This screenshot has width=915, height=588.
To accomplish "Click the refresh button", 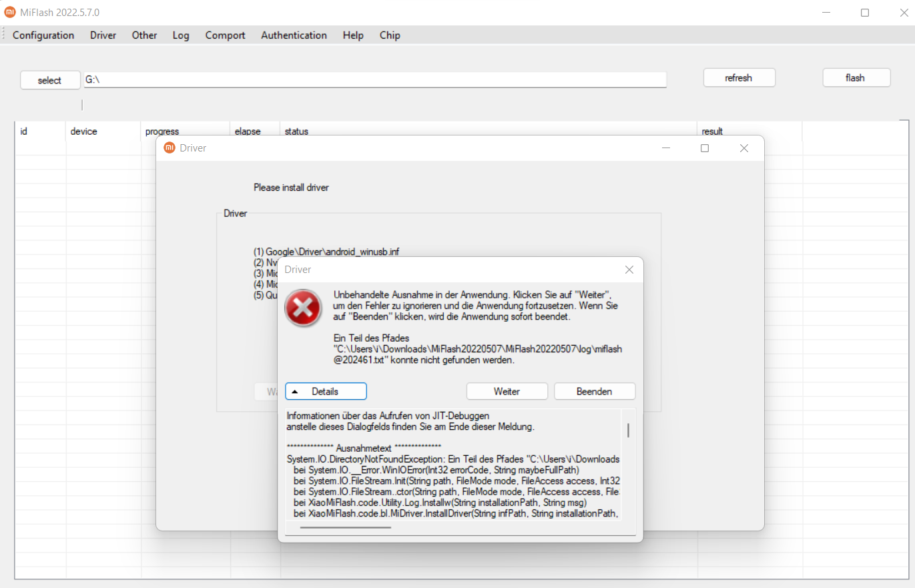I will coord(739,78).
